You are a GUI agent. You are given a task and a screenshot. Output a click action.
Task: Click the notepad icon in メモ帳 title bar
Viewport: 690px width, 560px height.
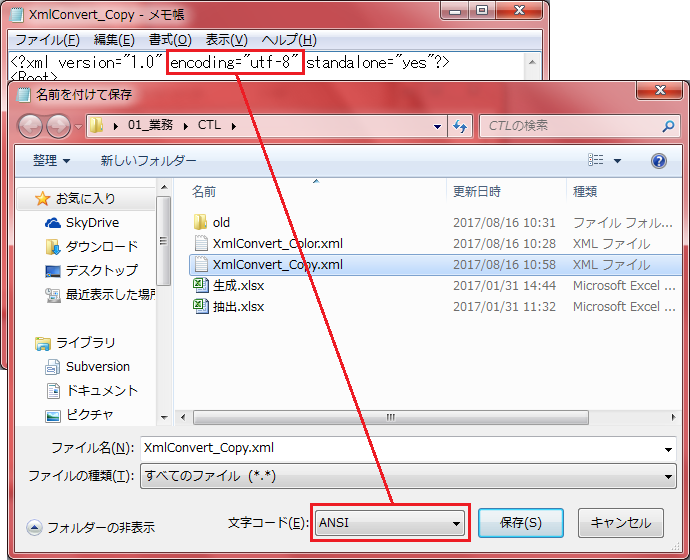(x=16, y=15)
